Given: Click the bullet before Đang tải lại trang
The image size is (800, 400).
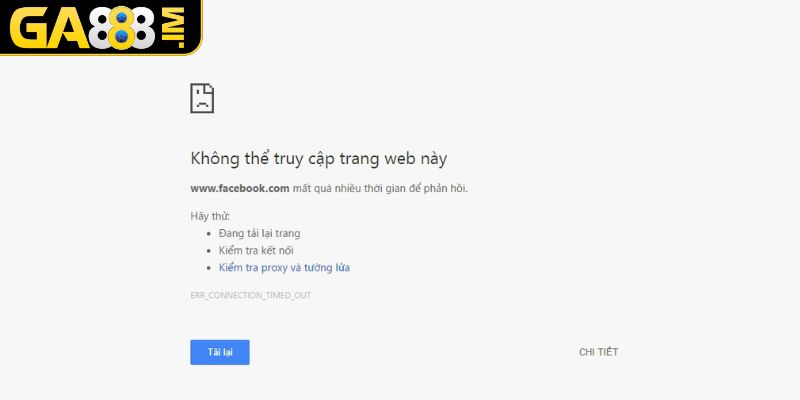Looking at the screenshot, I should [209, 234].
